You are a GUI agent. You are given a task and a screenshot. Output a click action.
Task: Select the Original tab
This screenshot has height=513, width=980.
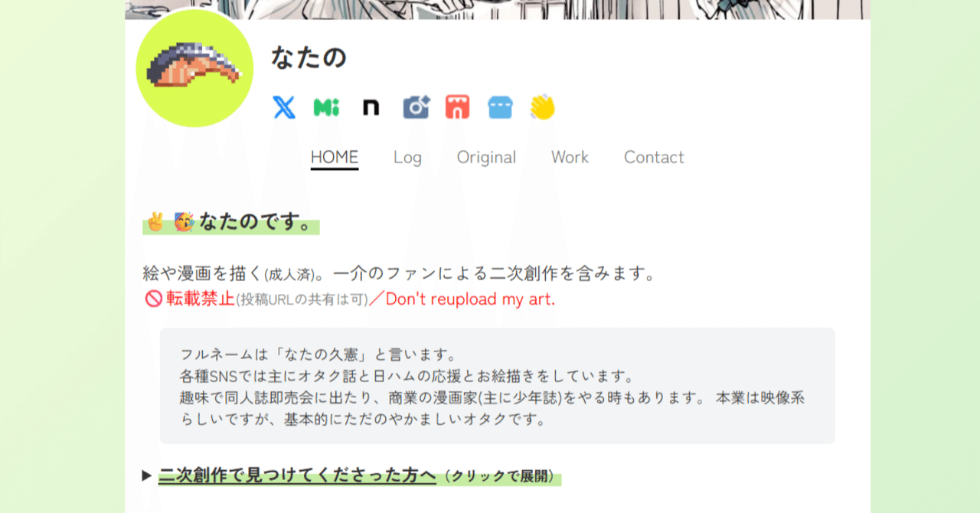[x=486, y=157]
